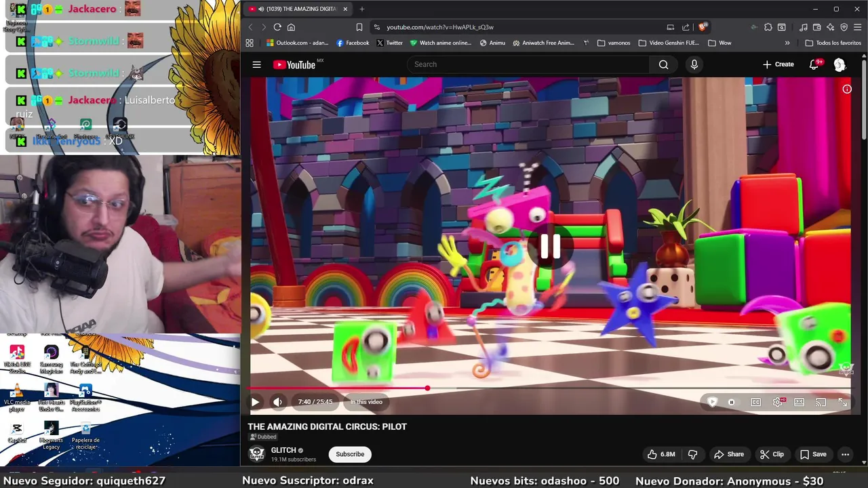Expand the Video Genshin bookmarks folder

pos(669,43)
